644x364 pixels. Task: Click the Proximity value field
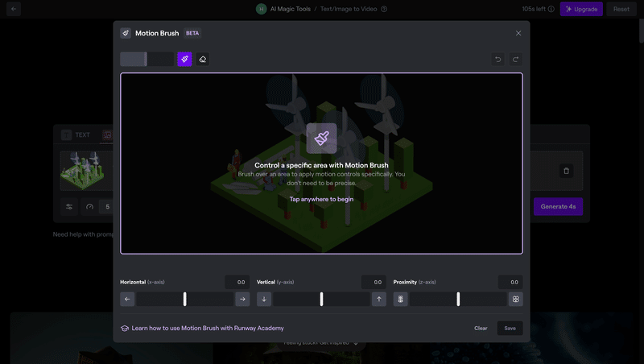(510, 282)
